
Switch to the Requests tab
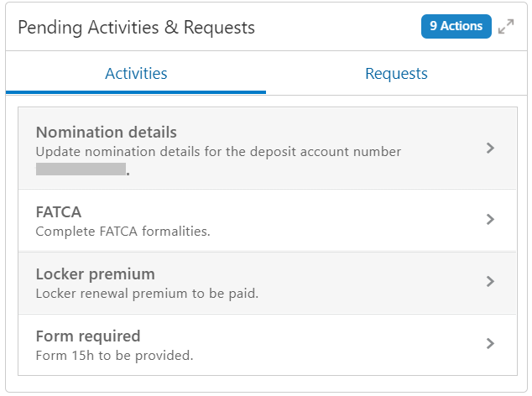396,74
